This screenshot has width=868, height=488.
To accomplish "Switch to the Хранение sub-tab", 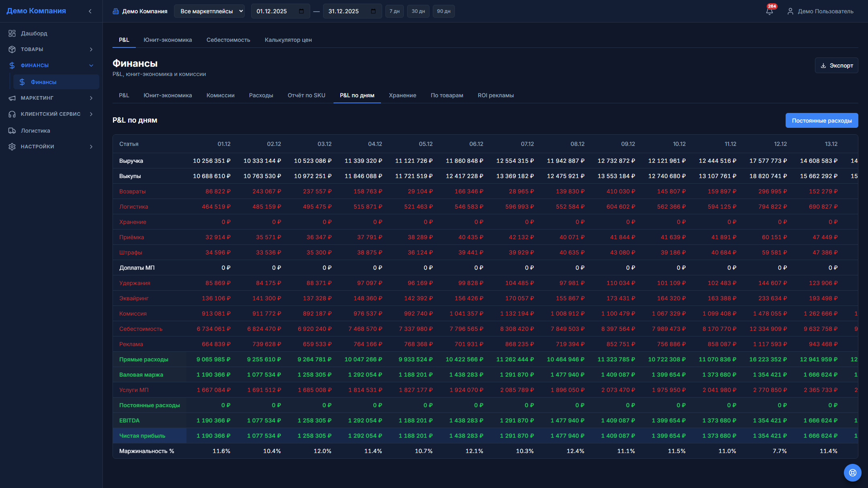I will pos(402,95).
